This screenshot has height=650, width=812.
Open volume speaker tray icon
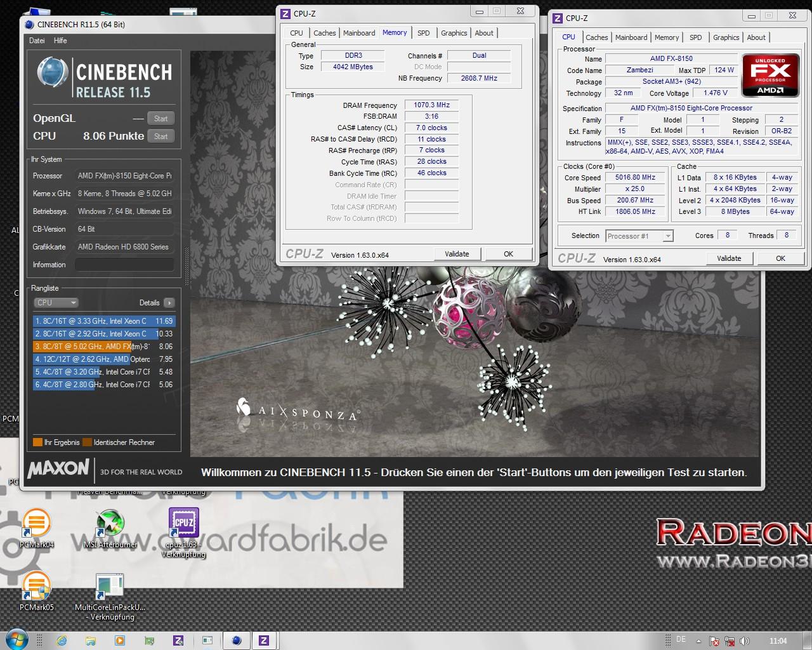[x=745, y=641]
